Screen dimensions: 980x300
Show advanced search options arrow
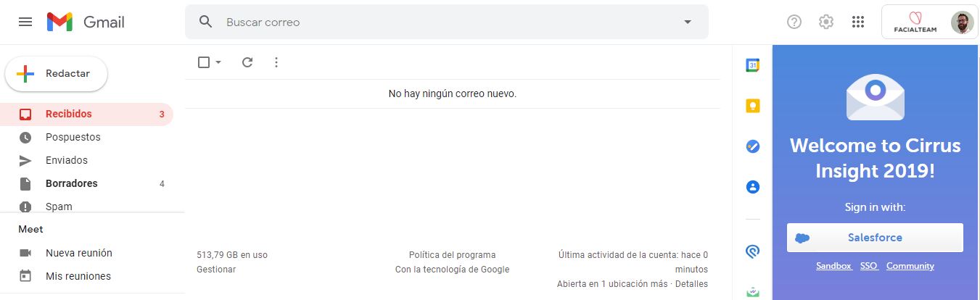(x=688, y=22)
